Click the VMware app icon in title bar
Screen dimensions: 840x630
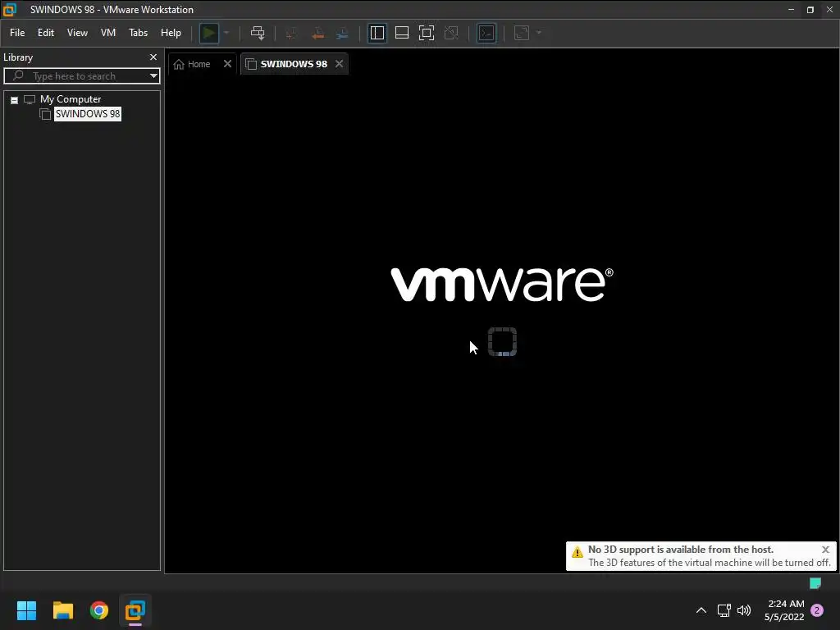coord(10,10)
